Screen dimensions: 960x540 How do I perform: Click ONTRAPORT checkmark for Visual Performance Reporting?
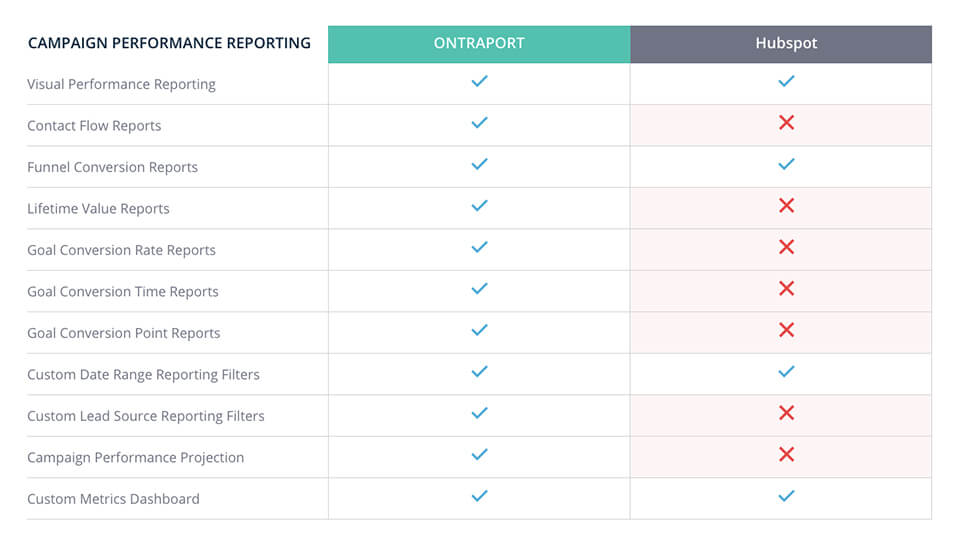coord(479,81)
